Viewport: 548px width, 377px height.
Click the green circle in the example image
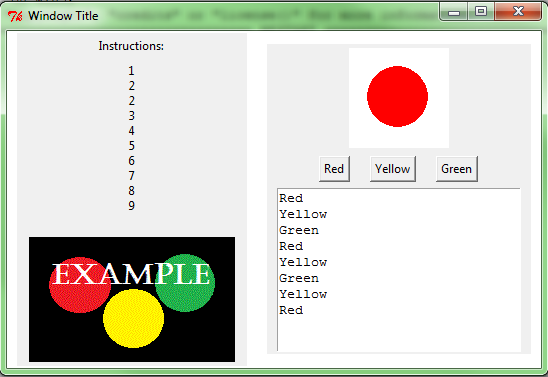[185, 283]
